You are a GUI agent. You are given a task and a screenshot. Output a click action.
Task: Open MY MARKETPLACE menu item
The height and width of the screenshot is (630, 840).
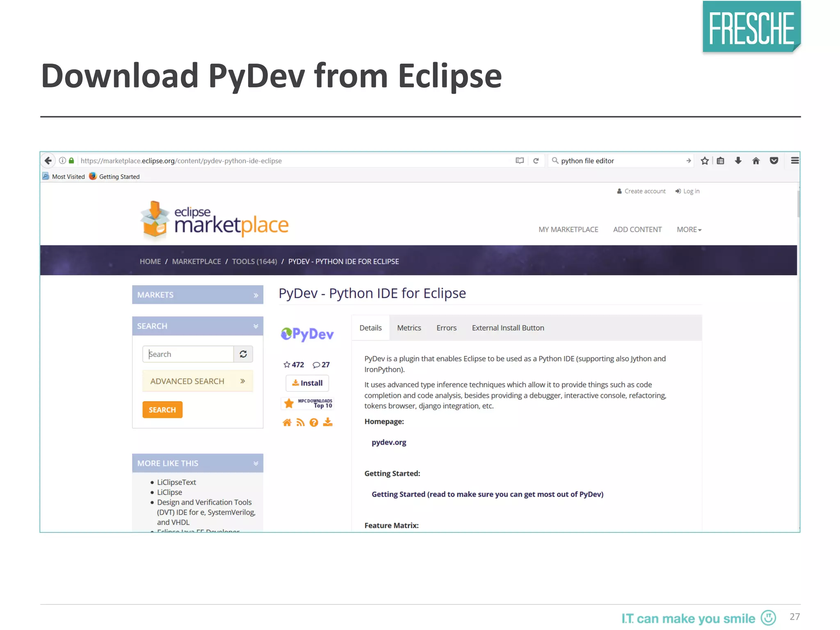tap(568, 230)
